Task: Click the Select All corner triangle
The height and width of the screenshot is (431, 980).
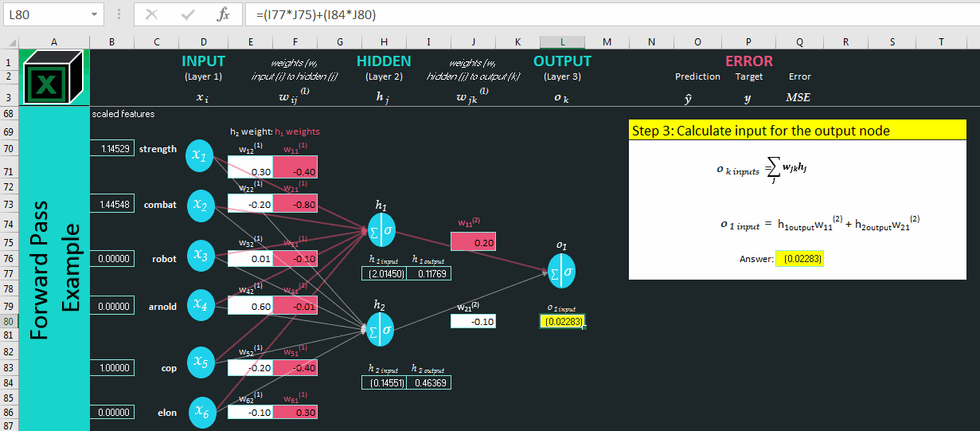Action: 10,42
